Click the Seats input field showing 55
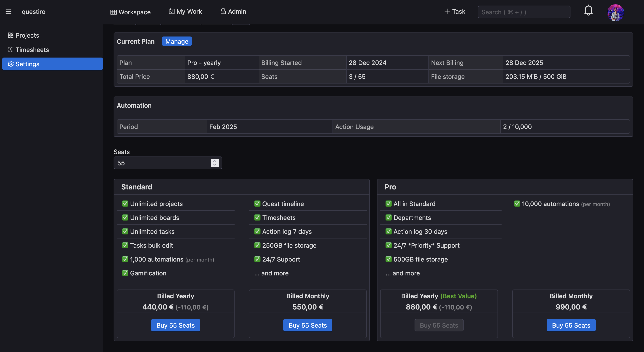Image resolution: width=644 pixels, height=352 pixels. [168, 163]
